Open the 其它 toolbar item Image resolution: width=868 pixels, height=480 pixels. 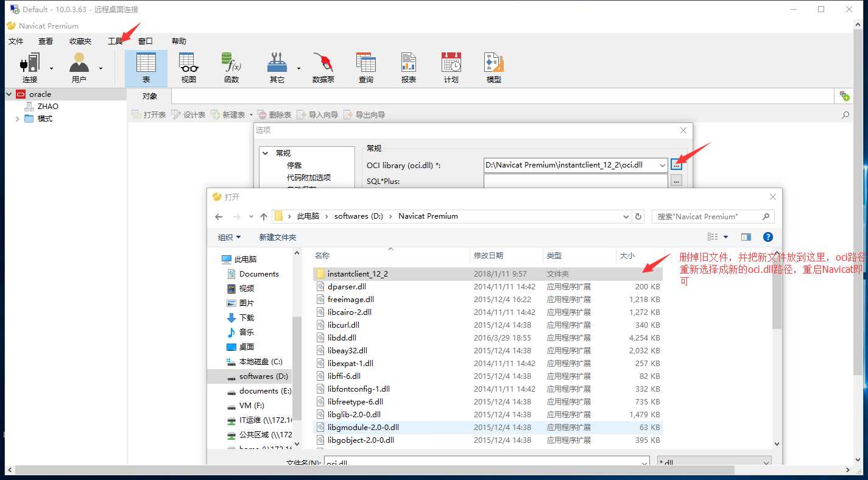pos(277,68)
